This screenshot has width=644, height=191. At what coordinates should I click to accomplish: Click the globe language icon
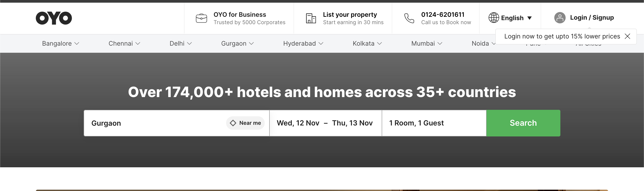[x=494, y=18]
